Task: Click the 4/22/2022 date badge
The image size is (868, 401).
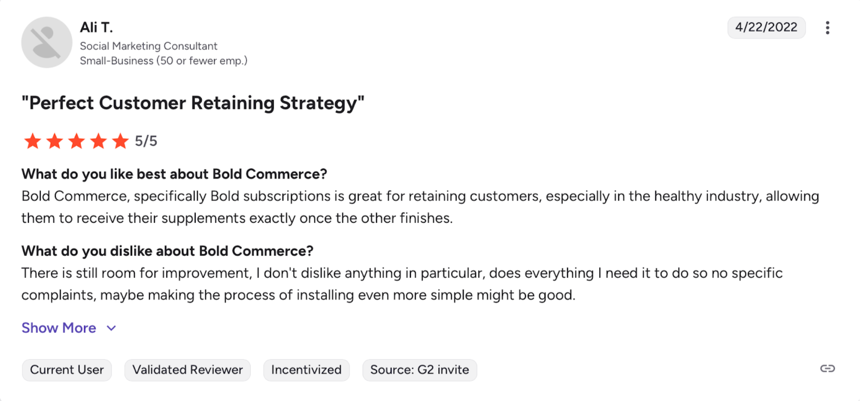Action: [x=766, y=28]
